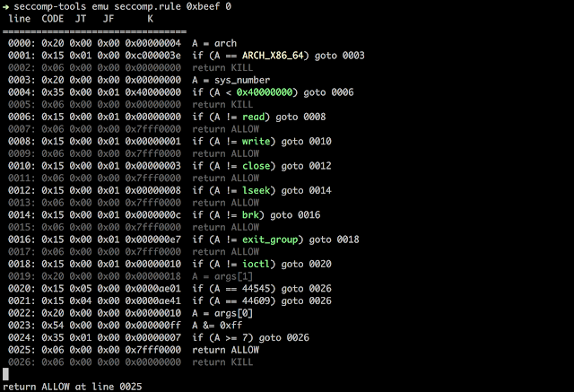
Task: Click 'ARCH_X86_64' on line 0001
Action: pyautogui.click(x=273, y=56)
